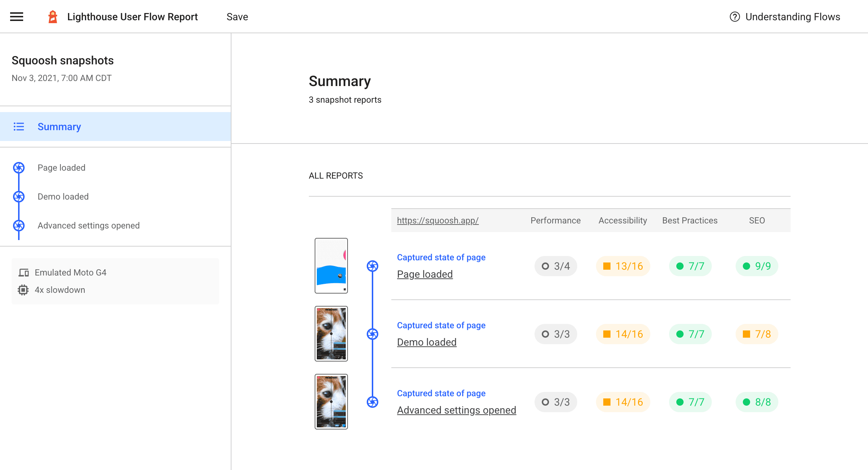Click the Understanding Flows help icon
The height and width of the screenshot is (470, 868).
pyautogui.click(x=736, y=17)
